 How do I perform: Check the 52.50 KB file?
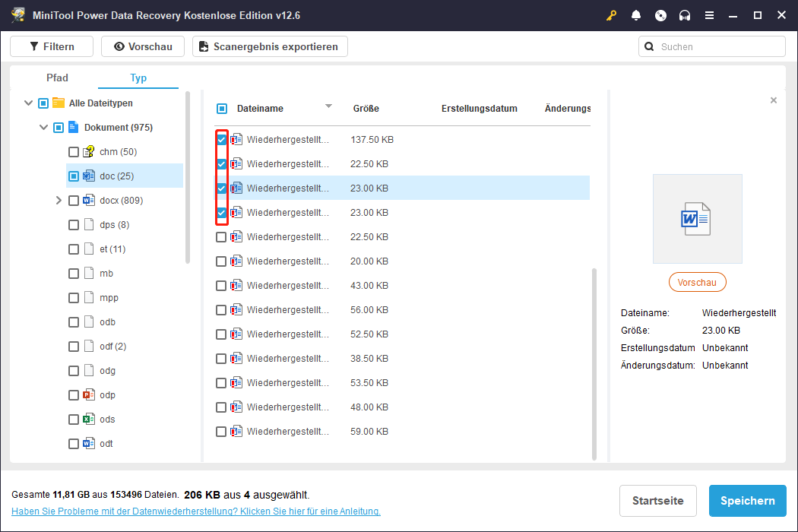pyautogui.click(x=221, y=334)
